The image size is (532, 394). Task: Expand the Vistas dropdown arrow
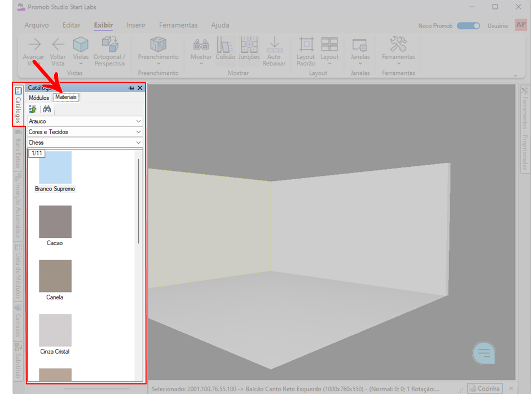tap(81, 64)
